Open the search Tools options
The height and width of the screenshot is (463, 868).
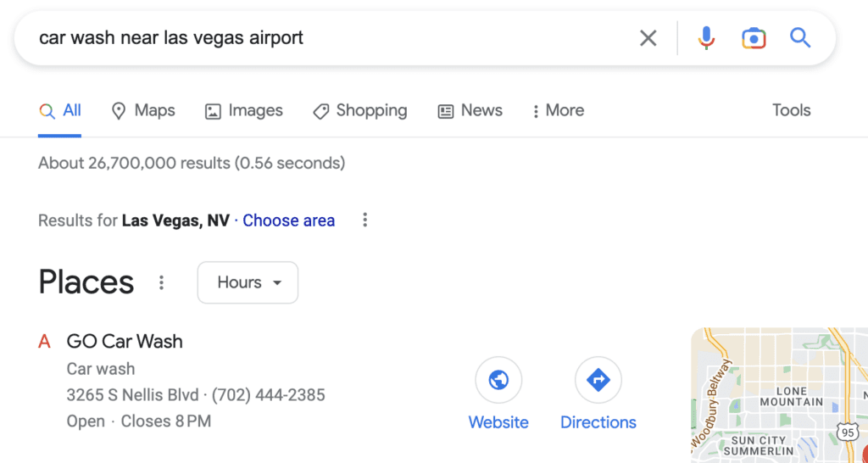(792, 110)
